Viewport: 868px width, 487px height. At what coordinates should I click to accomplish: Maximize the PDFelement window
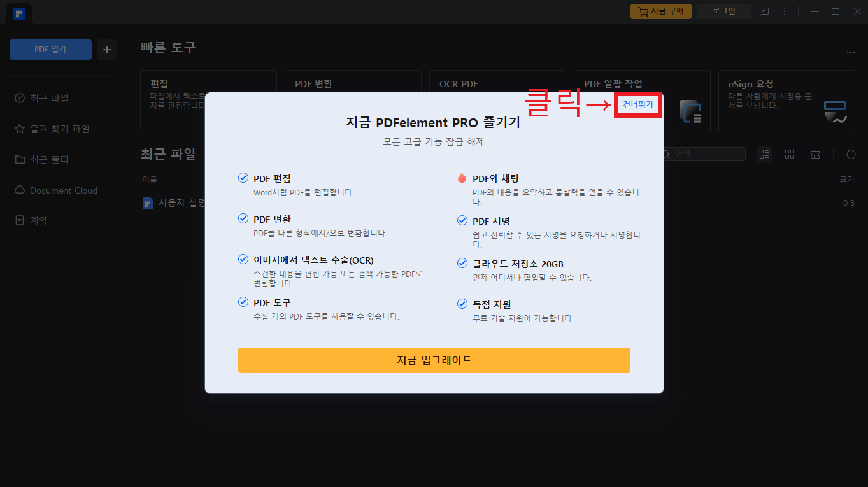point(836,11)
